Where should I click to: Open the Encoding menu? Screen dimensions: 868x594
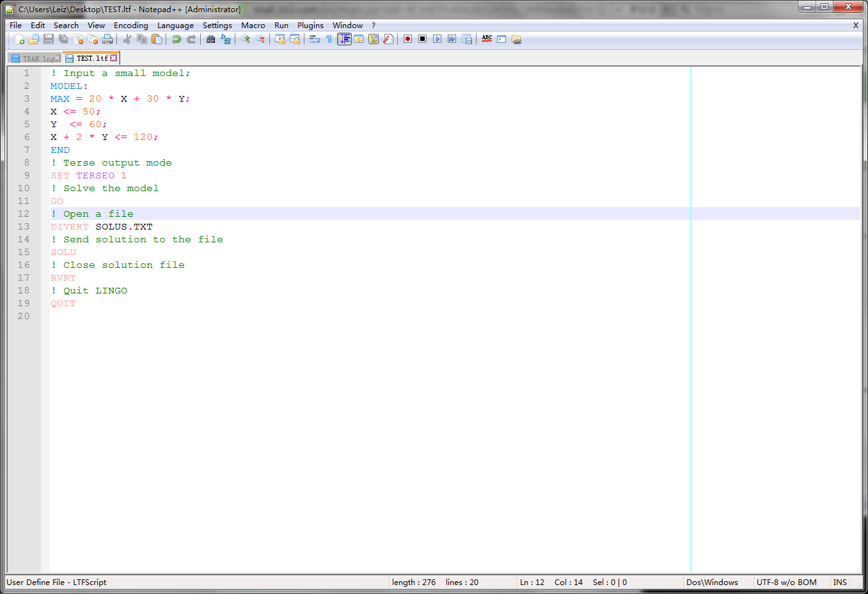pyautogui.click(x=130, y=26)
